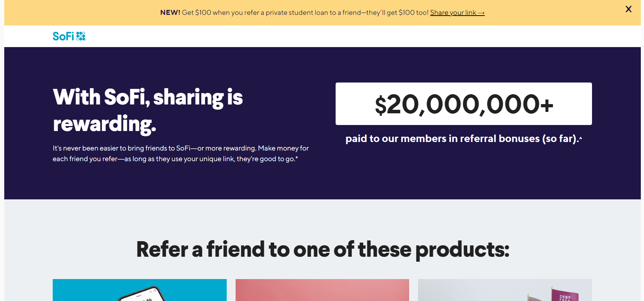Click the "It's never been easier" paragraph

click(x=181, y=153)
